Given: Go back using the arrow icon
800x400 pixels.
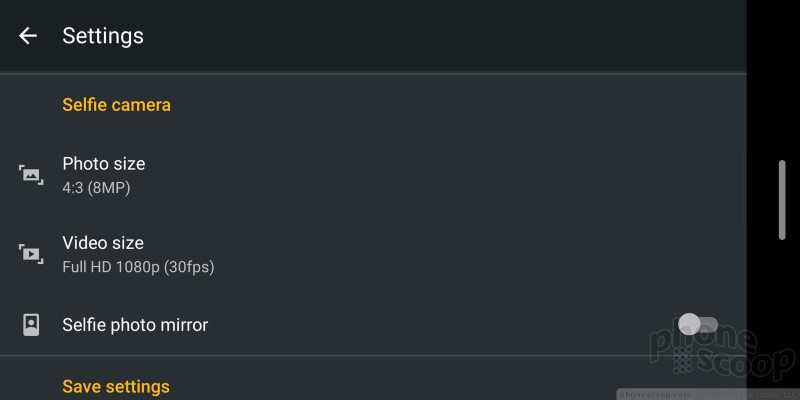Looking at the screenshot, I should pos(28,36).
